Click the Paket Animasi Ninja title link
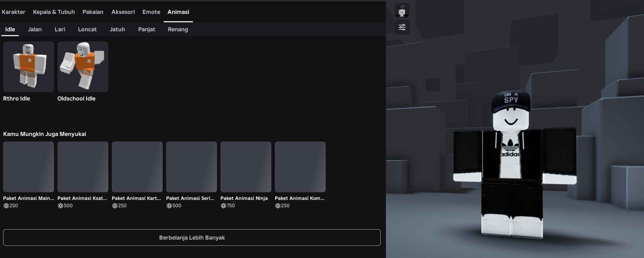This screenshot has width=644, height=258. 244,198
